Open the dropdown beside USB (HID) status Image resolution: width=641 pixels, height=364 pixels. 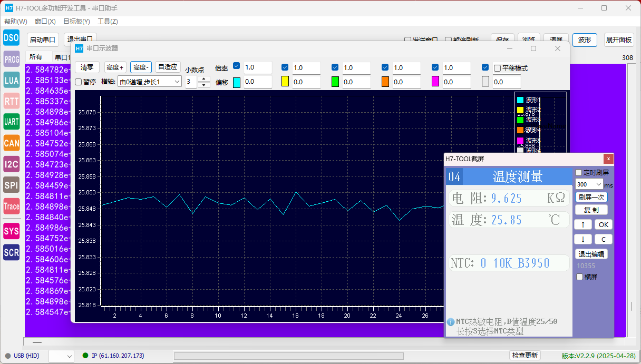61,356
